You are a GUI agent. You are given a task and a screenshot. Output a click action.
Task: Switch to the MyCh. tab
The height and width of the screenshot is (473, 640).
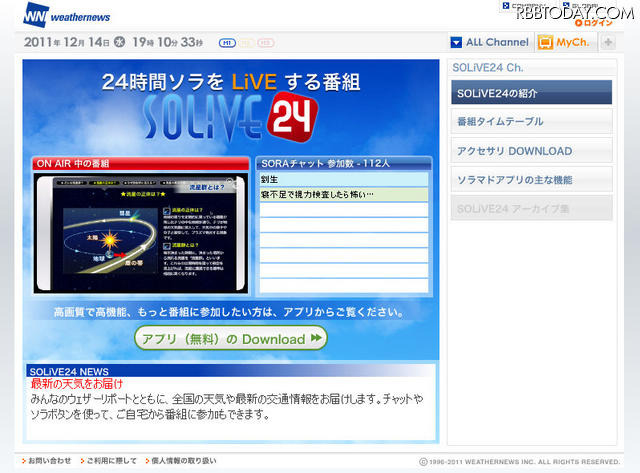click(566, 42)
